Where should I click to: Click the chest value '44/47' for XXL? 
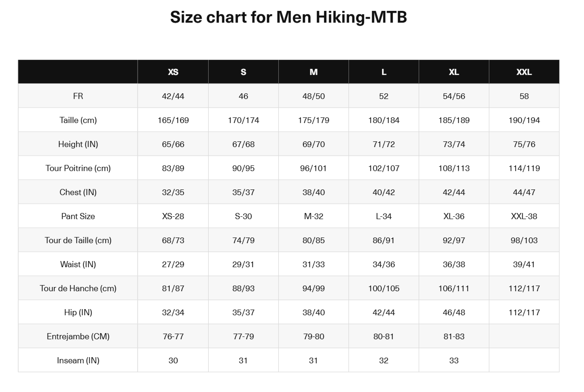pos(524,192)
